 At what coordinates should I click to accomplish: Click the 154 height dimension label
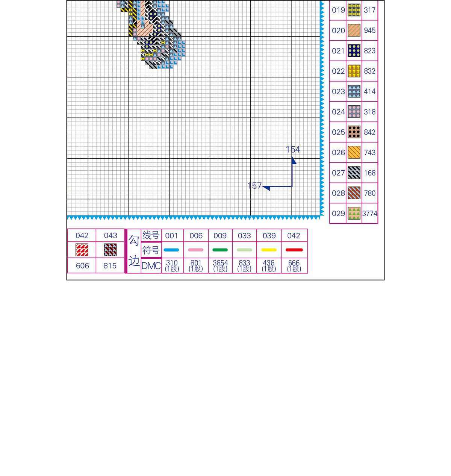(x=293, y=150)
